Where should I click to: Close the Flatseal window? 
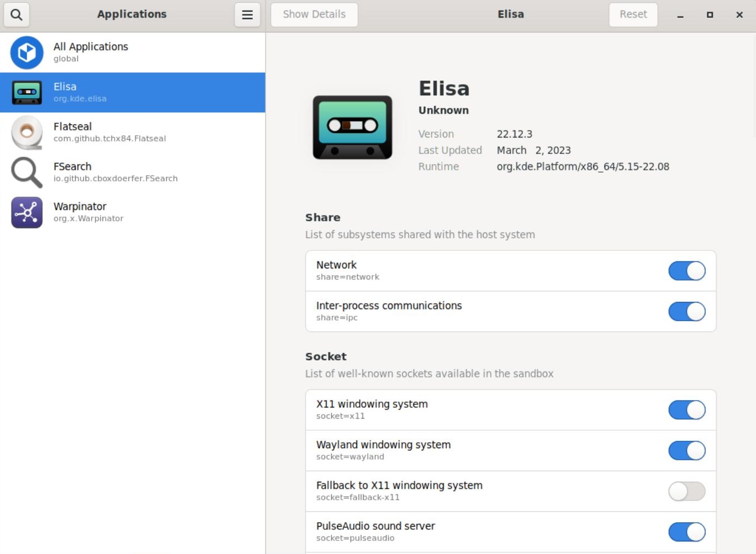740,15
